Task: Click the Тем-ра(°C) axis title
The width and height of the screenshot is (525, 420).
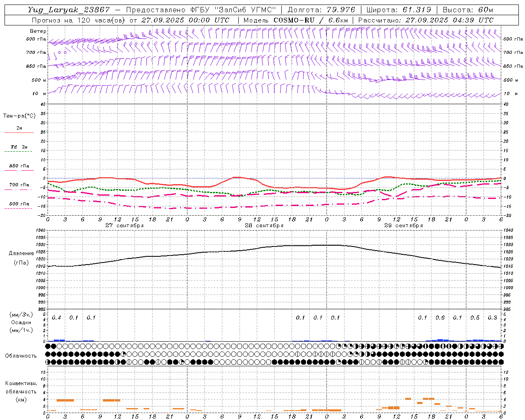Action: (19, 116)
